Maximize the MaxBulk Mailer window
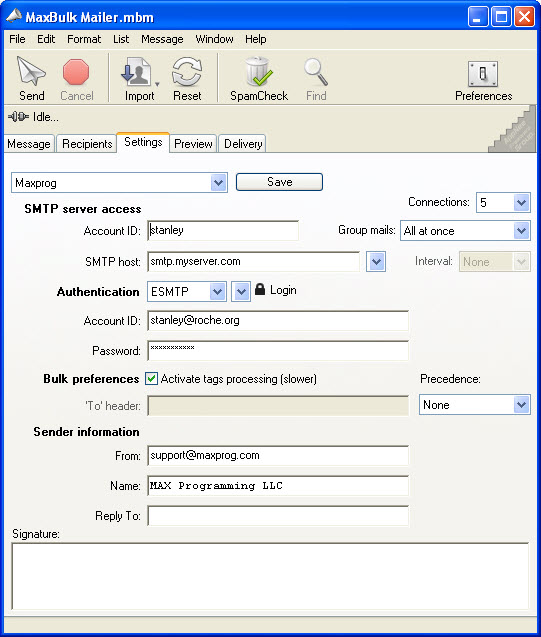This screenshot has width=541, height=637. coord(501,17)
